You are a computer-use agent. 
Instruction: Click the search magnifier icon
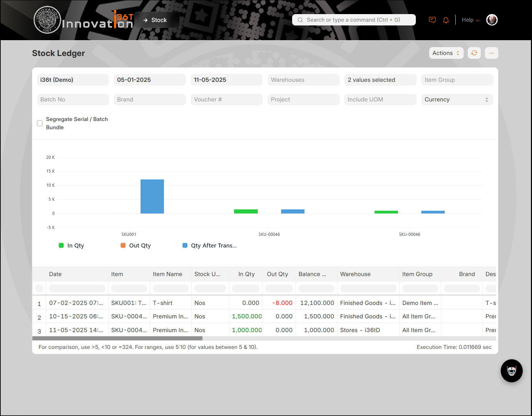point(300,20)
